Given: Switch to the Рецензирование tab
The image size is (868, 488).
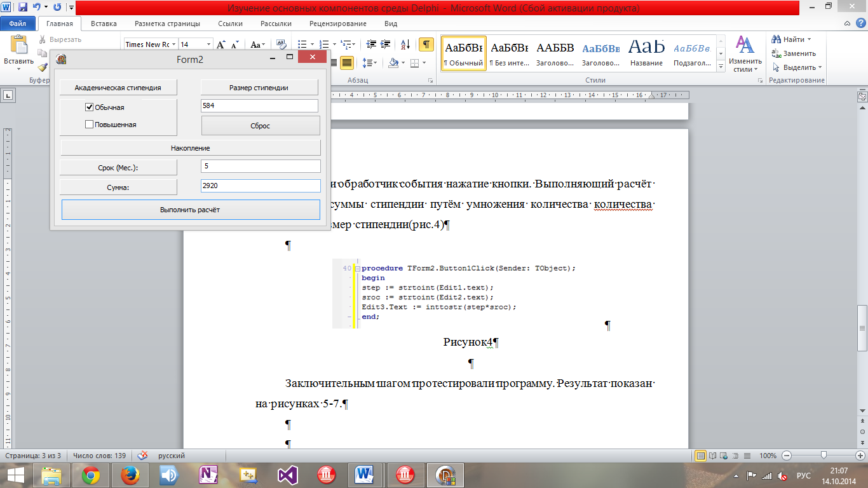Looking at the screenshot, I should pos(337,24).
